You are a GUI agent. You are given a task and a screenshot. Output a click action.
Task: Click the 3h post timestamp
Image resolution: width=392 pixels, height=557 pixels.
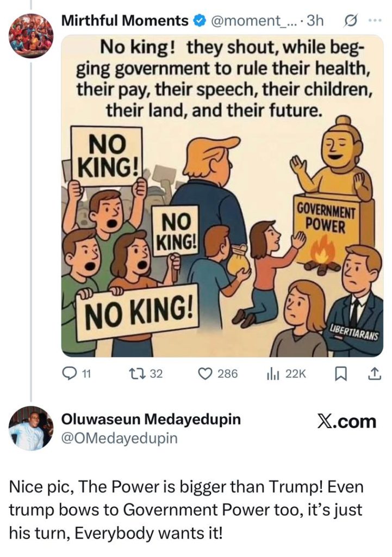tap(315, 21)
